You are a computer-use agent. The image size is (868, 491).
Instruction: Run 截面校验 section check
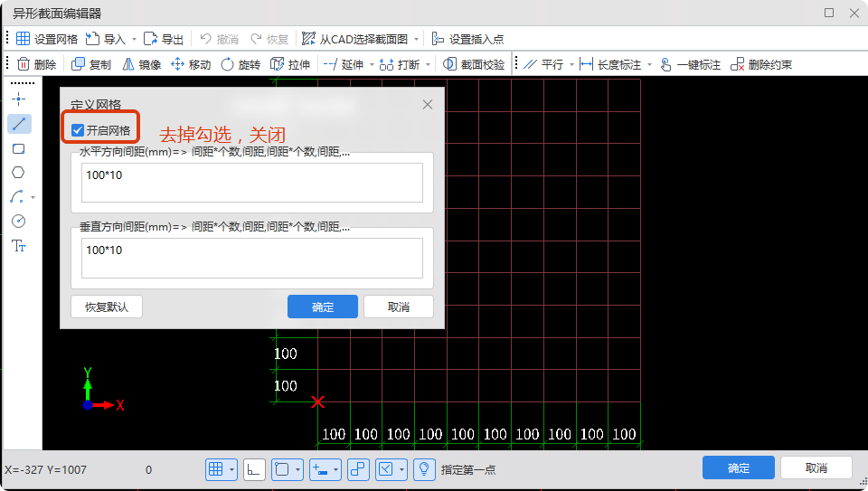pos(474,64)
